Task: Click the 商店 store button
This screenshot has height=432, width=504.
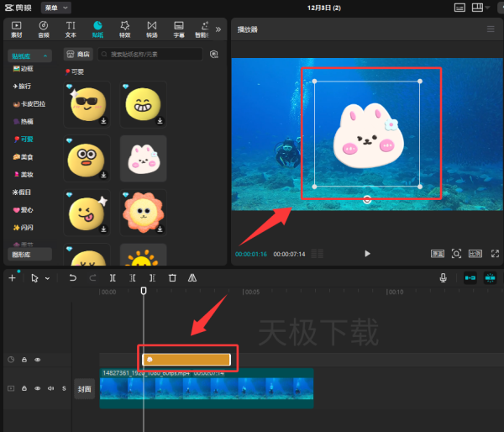Action: [x=78, y=54]
